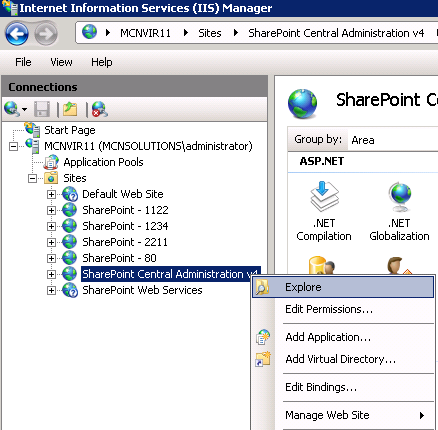This screenshot has width=438, height=430.
Task: Collapse the MCNVIR11 server node
Action: point(13,146)
